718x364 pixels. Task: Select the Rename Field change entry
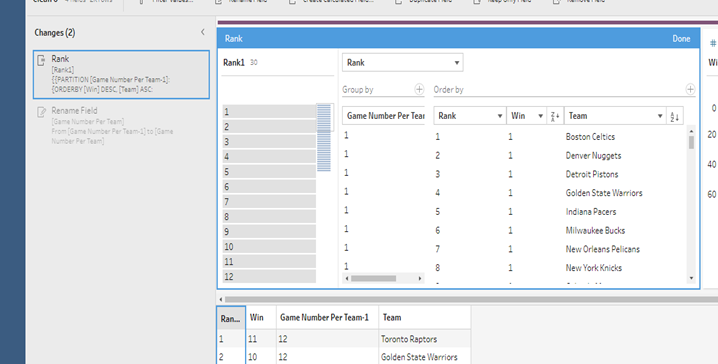[x=121, y=125]
